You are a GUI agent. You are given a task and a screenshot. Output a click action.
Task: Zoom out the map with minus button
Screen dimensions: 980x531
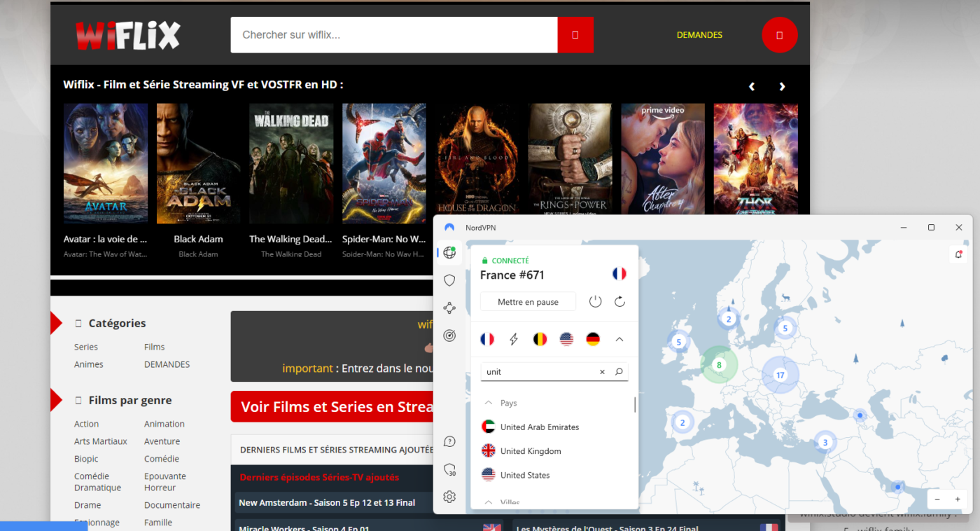point(937,499)
